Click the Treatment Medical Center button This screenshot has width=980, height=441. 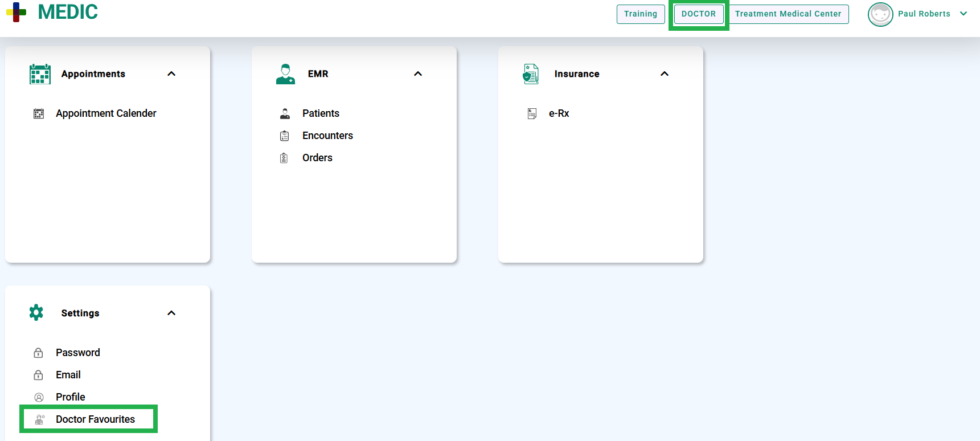click(x=788, y=14)
